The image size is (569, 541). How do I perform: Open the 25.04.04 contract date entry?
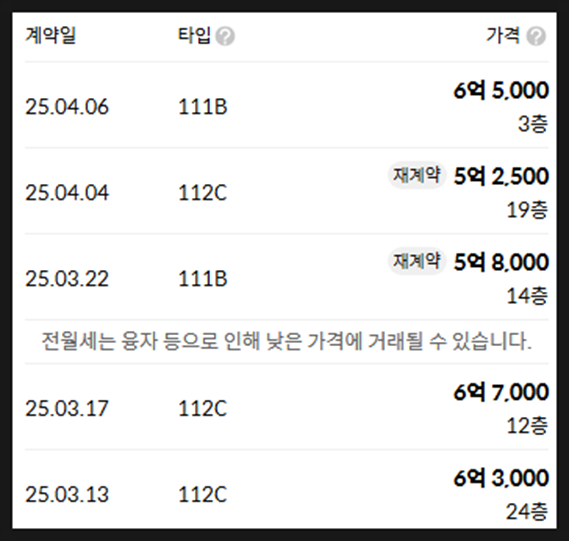(x=67, y=193)
